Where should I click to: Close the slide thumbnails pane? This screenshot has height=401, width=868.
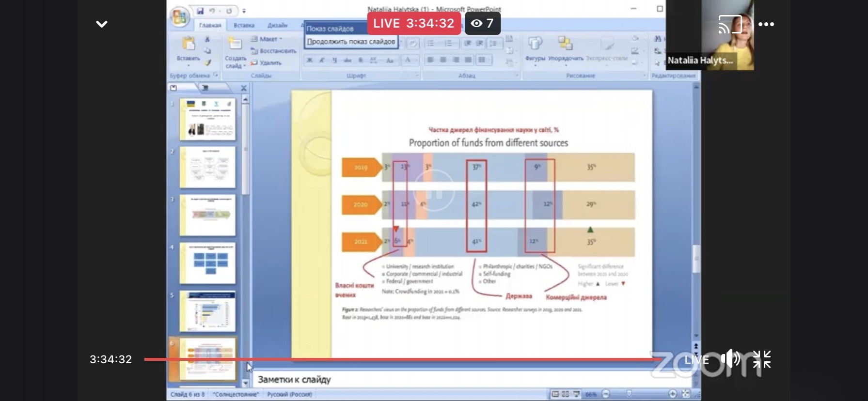(x=244, y=88)
